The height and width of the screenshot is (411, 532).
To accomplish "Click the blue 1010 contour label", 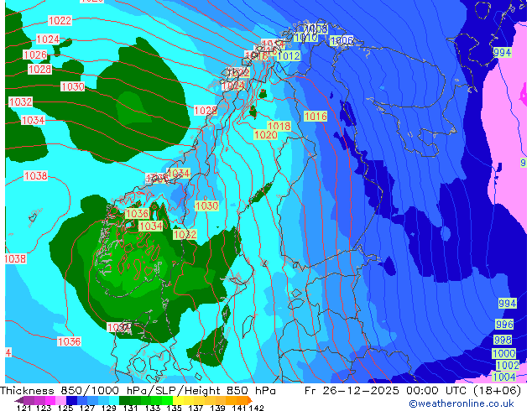I will (x=305, y=37).
